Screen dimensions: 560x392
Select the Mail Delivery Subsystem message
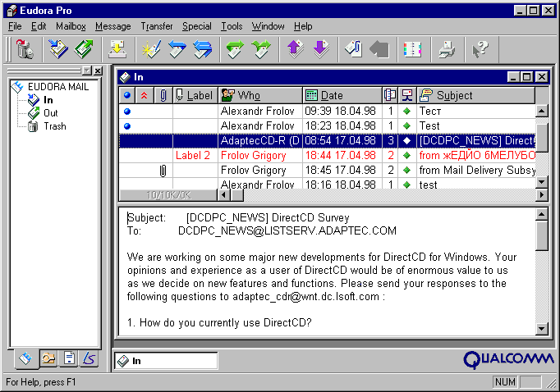[327, 170]
